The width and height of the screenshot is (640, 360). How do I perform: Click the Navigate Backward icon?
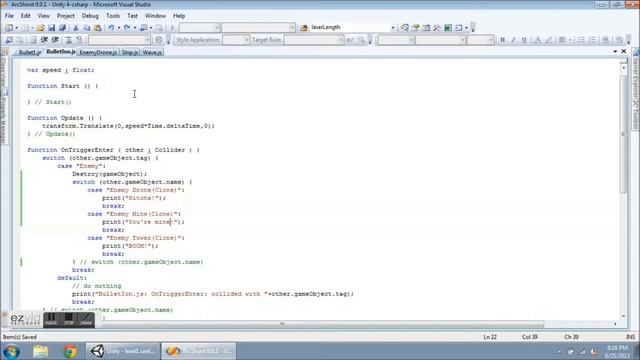pos(143,28)
